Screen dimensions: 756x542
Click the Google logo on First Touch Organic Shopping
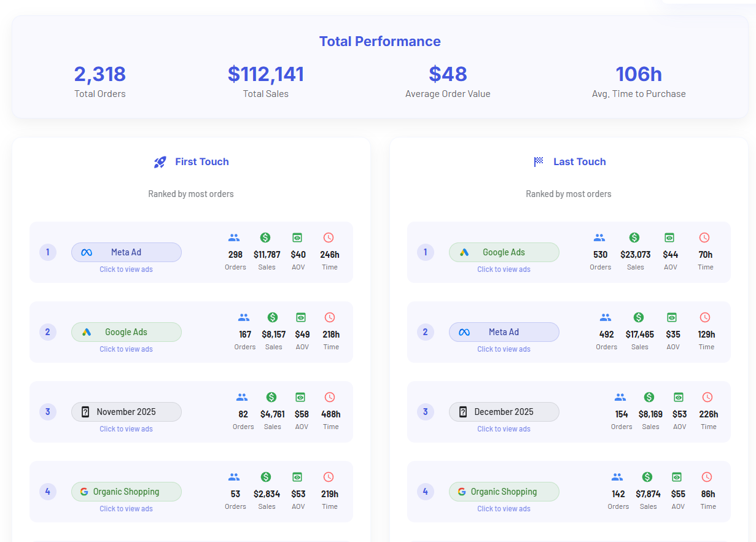click(84, 492)
